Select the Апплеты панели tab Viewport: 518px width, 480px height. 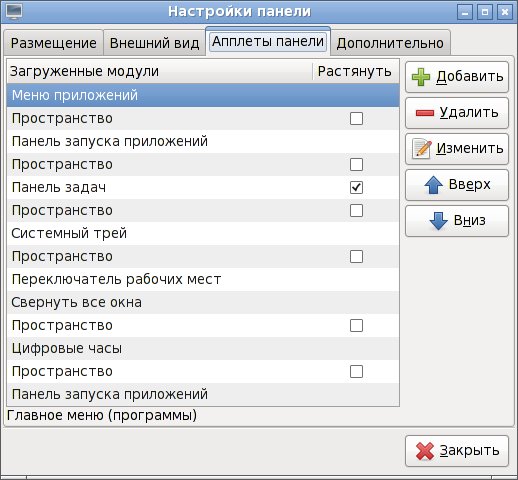click(x=268, y=42)
